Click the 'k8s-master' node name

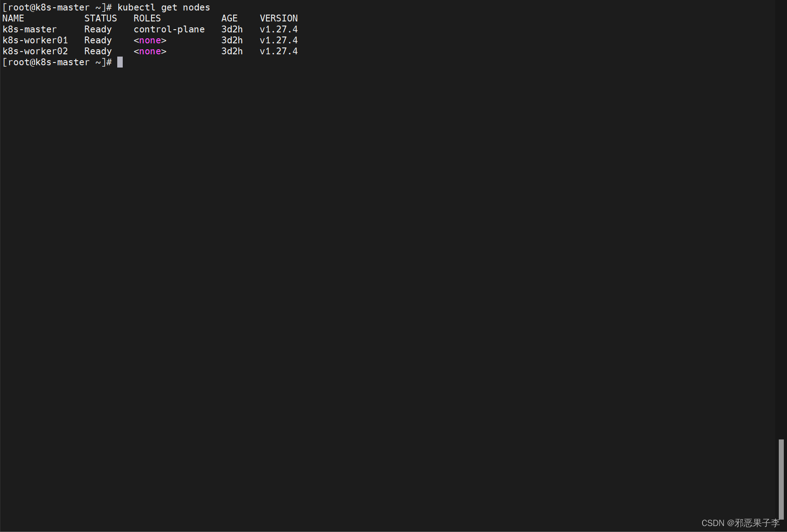(x=30, y=29)
